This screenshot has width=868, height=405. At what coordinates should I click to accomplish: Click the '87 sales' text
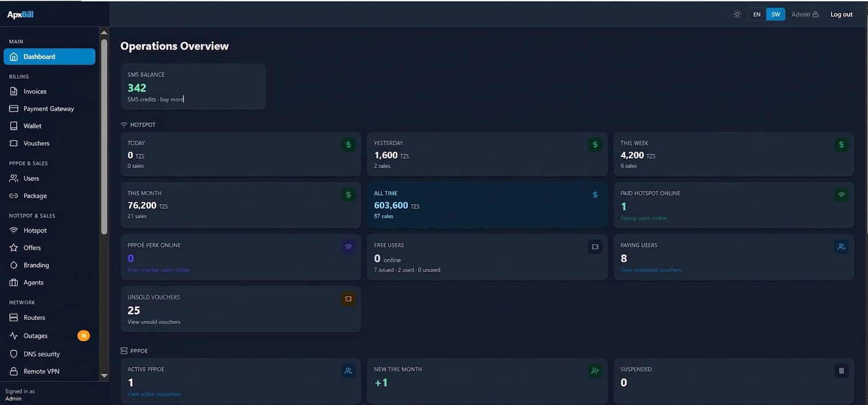point(384,216)
